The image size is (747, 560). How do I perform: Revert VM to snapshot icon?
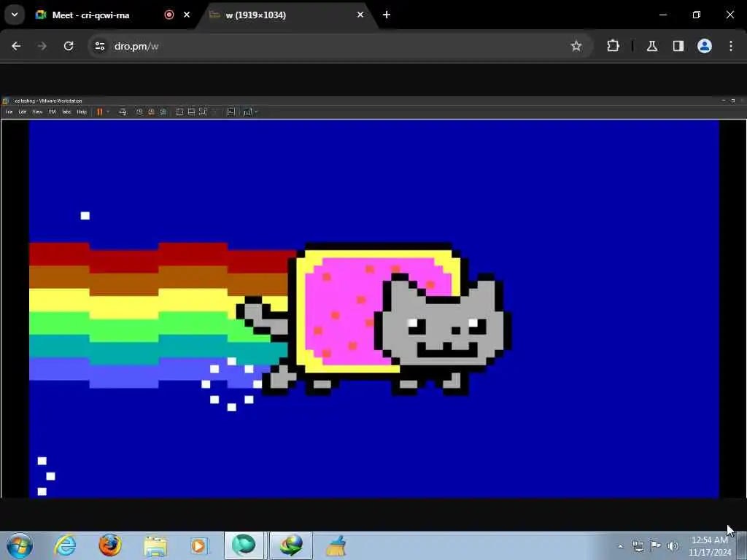point(151,112)
